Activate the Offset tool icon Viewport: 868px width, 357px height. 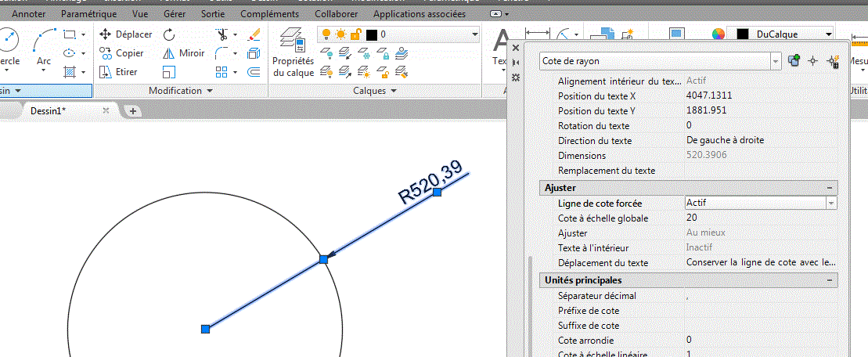click(254, 72)
